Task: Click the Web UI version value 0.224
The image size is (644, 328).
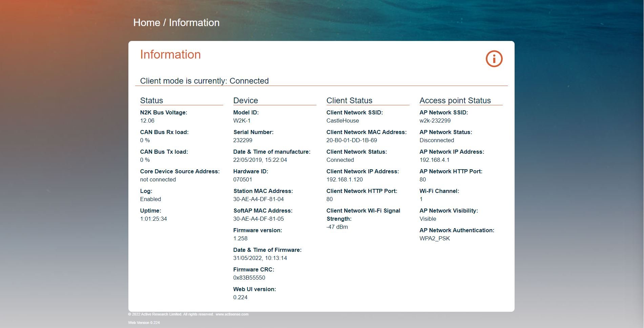Action: (241, 297)
